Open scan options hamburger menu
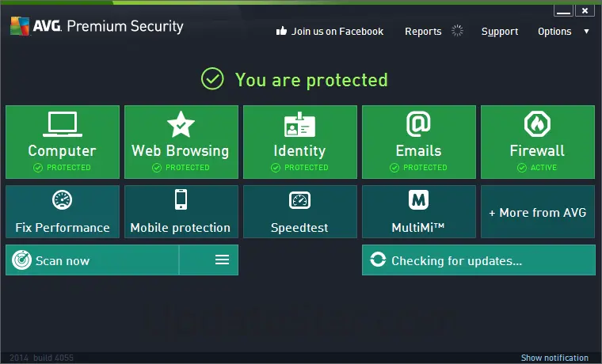The image size is (602, 364). click(x=222, y=260)
